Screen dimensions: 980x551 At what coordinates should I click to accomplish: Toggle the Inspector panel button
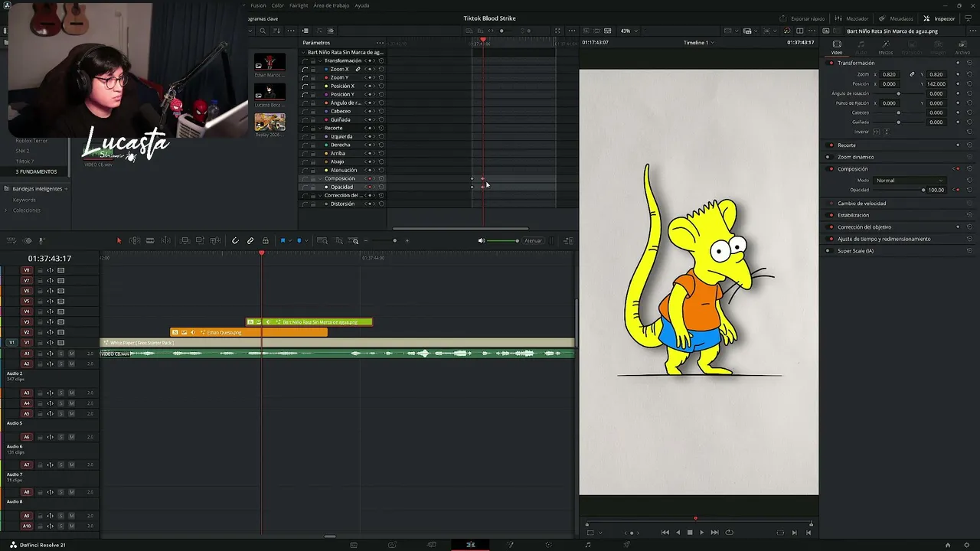(x=939, y=18)
